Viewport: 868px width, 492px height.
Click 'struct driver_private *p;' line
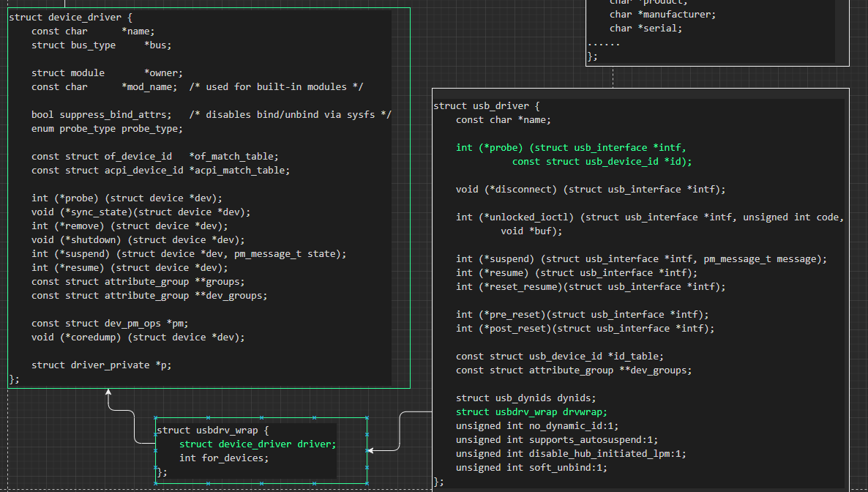point(101,365)
